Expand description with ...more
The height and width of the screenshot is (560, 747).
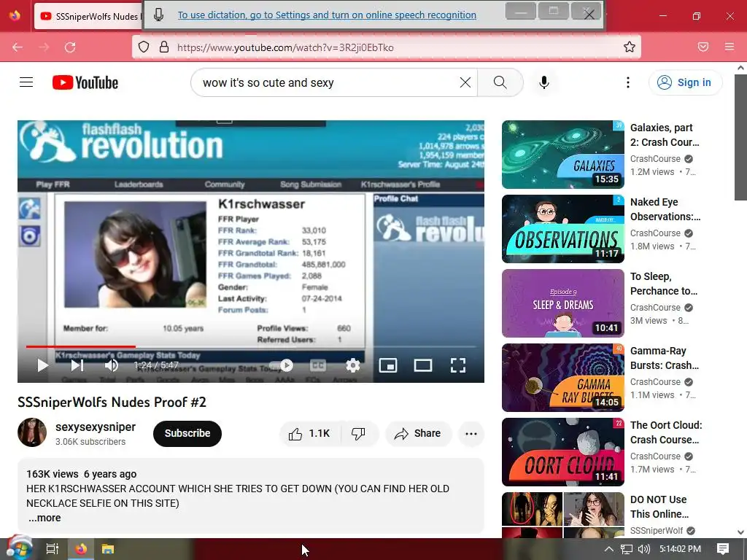pos(44,518)
